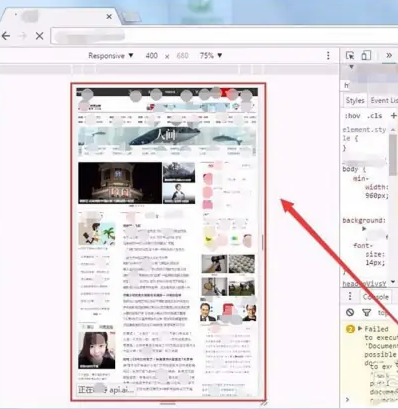Switch to the Event Listeners tab
Image resolution: width=398 pixels, height=409 pixels.
point(384,100)
